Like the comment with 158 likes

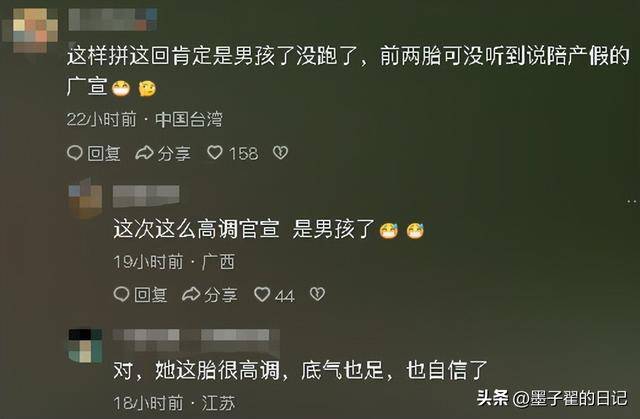(x=215, y=153)
